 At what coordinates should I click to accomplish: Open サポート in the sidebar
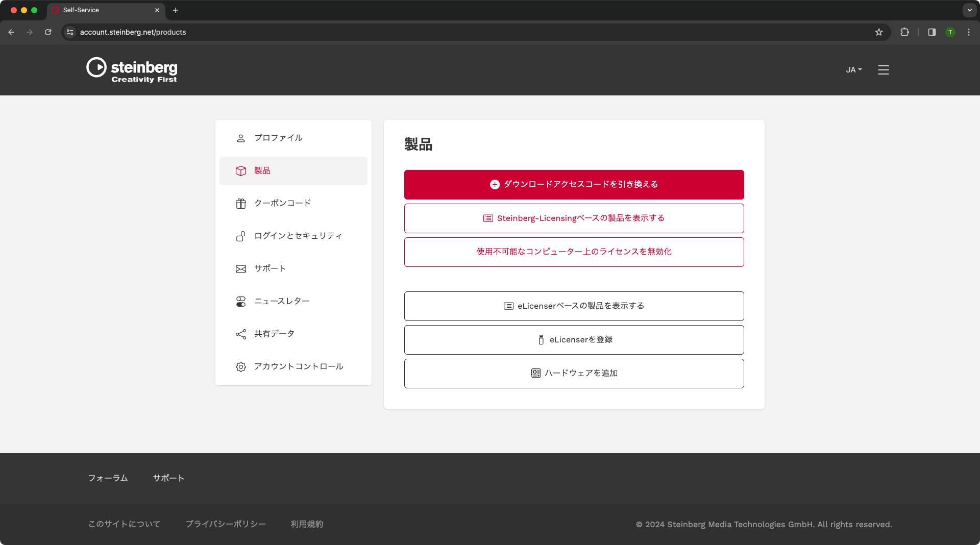pos(293,268)
